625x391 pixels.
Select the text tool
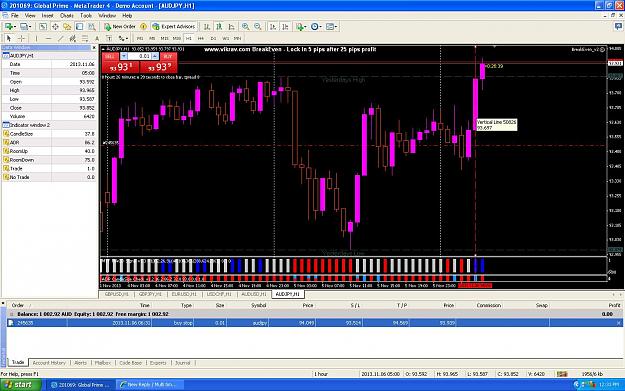(x=97, y=38)
